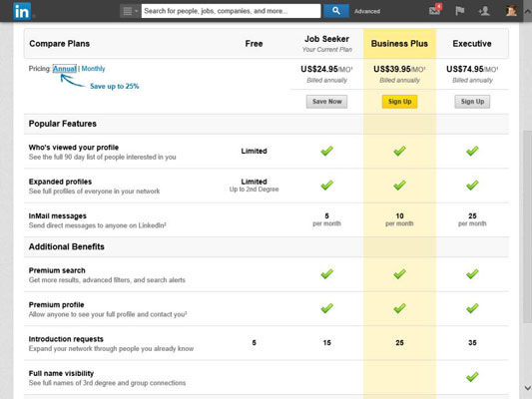
Task: Click the scrollbar down arrow
Action: click(528, 388)
